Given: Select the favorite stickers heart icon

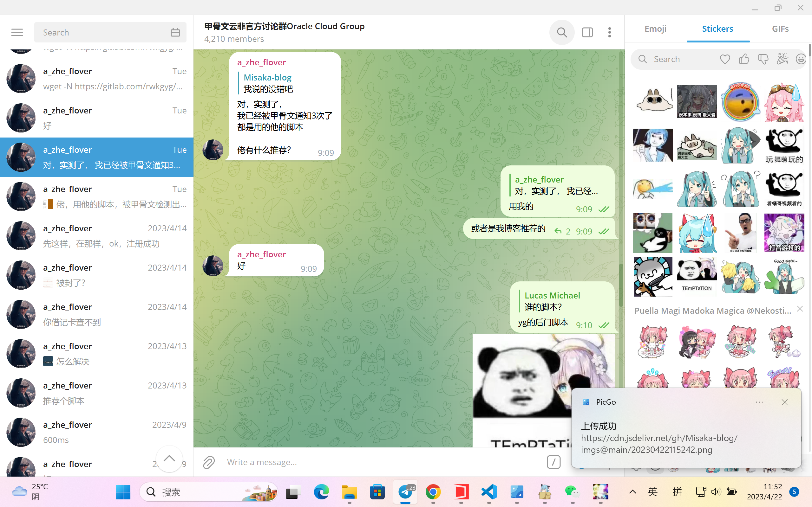Looking at the screenshot, I should click(725, 59).
